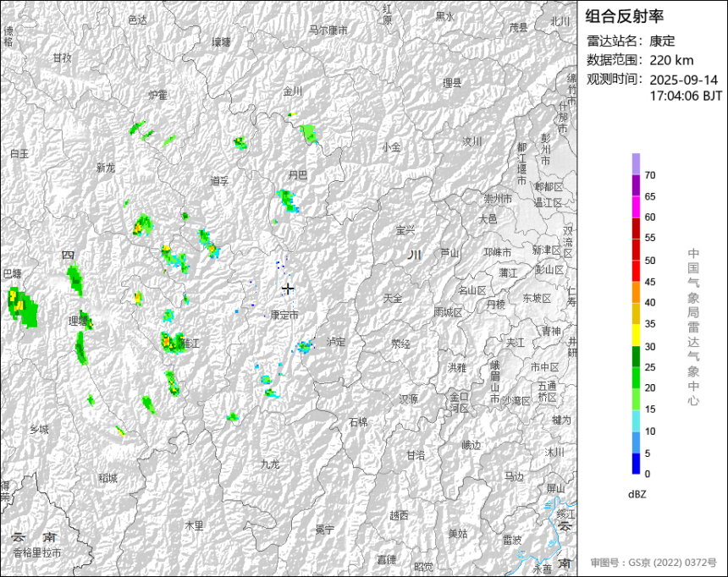Click the 天全 map label
This screenshot has height=577, width=728.
pyautogui.click(x=393, y=299)
